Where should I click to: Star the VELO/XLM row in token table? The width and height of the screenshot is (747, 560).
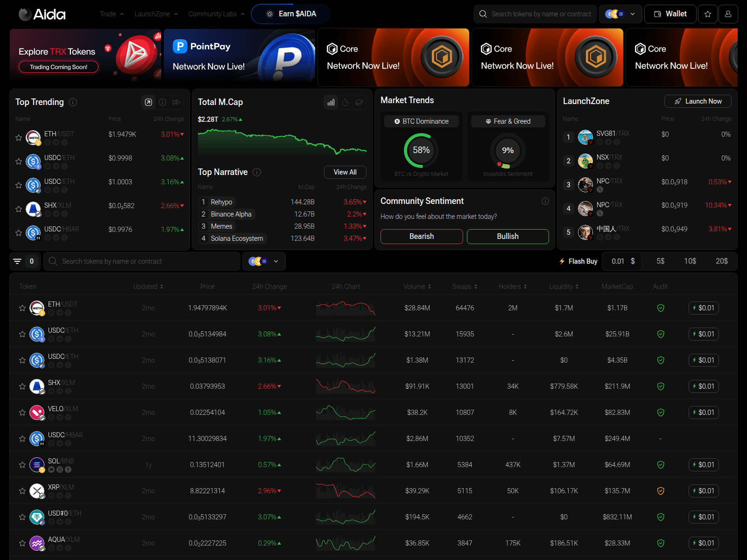coord(22,413)
